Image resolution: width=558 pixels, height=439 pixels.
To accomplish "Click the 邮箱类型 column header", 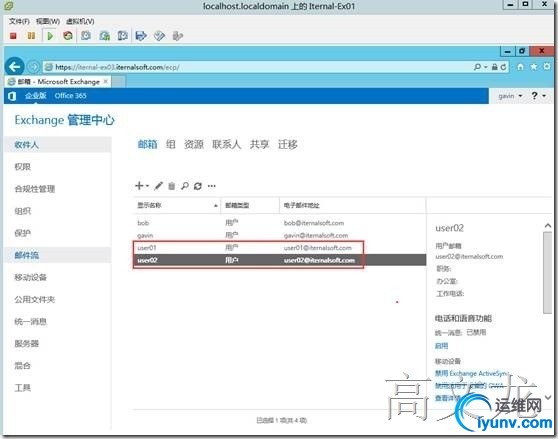I will click(250, 205).
